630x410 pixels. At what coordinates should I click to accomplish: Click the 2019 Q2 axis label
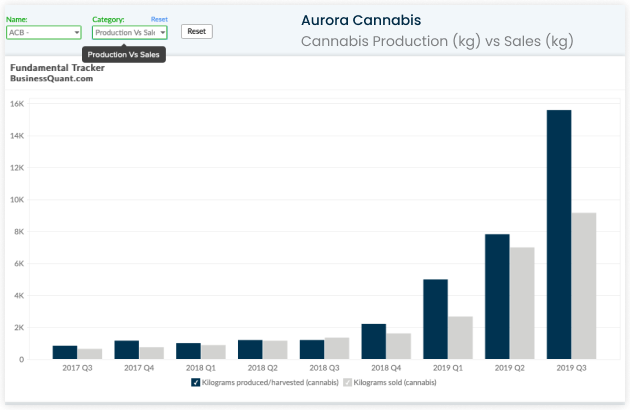pos(509,368)
